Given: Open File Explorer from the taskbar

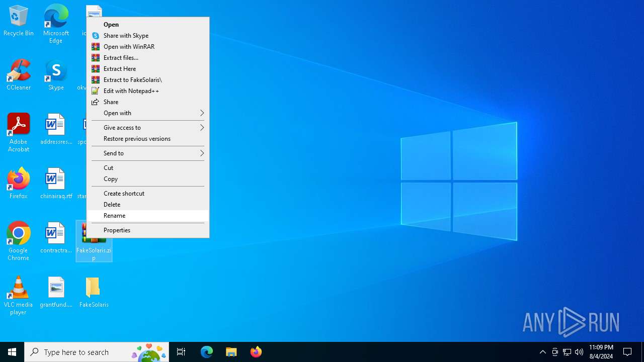Looking at the screenshot, I should click(231, 352).
